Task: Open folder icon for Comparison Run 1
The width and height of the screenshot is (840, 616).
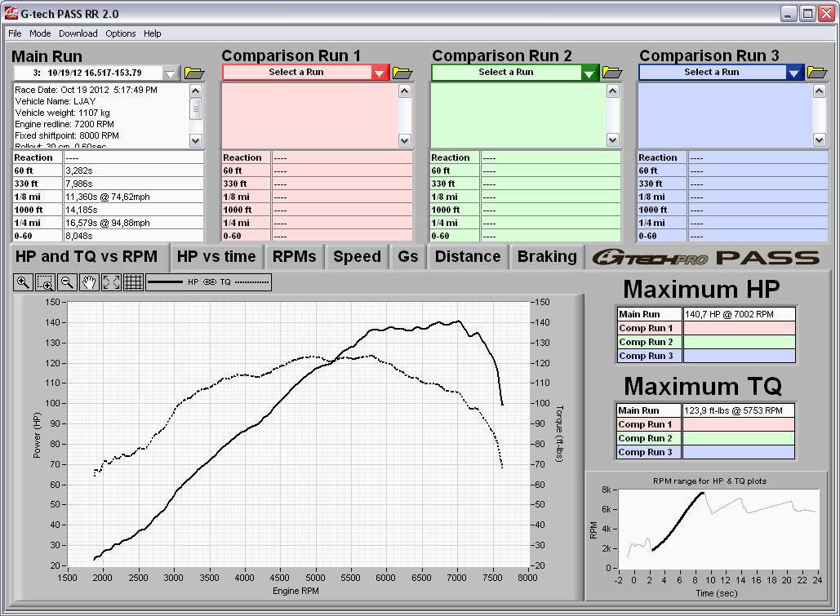Action: [402, 73]
